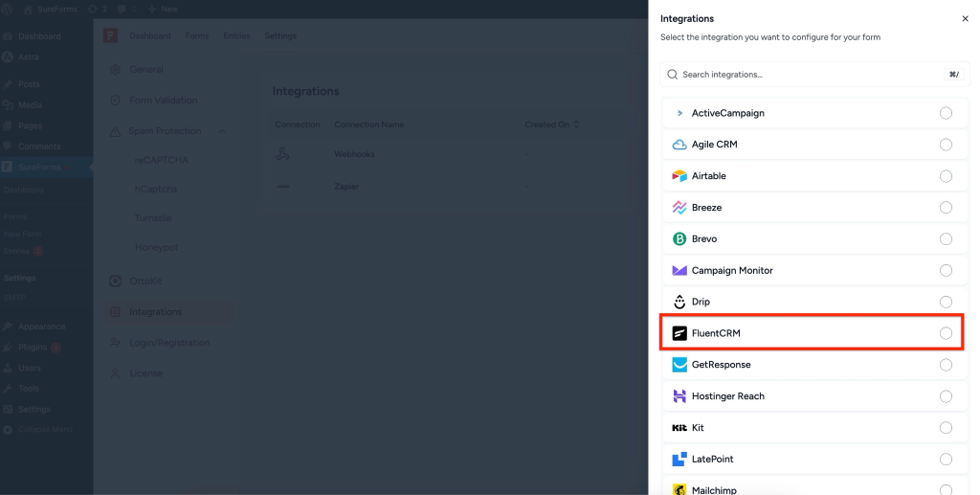Select the Breeze integration radio button
Viewport: 980px width, 495px height.
coord(946,208)
